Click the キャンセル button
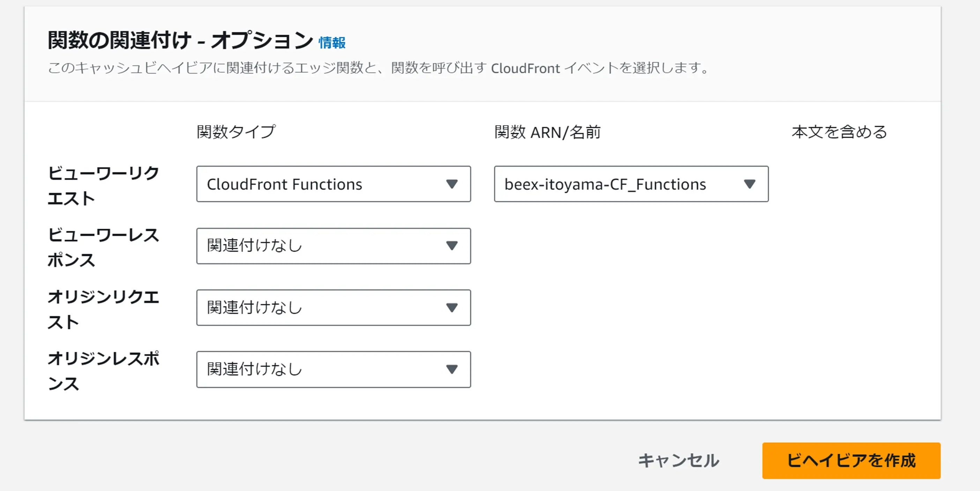Screen dimensions: 980x491 [678, 460]
